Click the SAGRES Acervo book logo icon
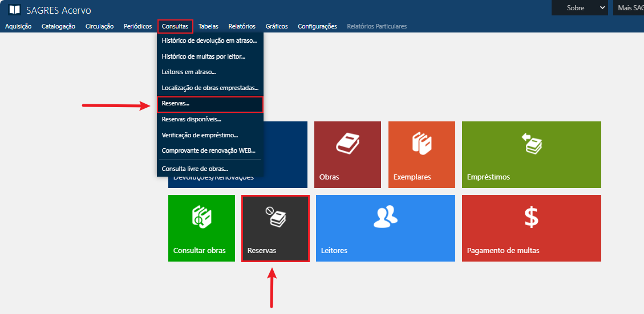 [14, 10]
